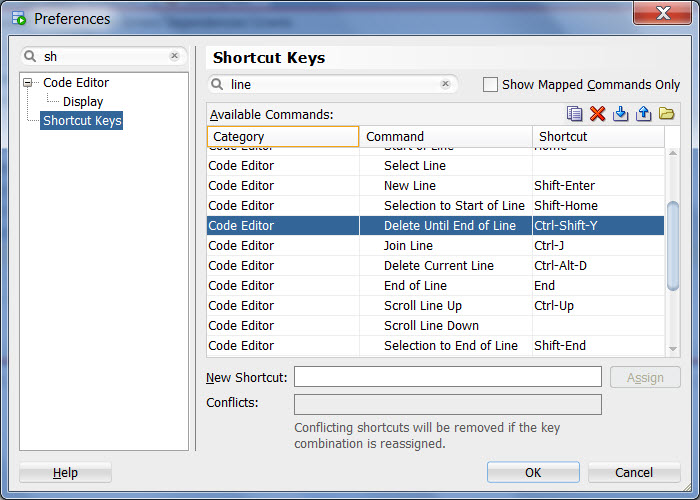Sort by the Shortcut column header
700x500 pixels.
pyautogui.click(x=598, y=136)
